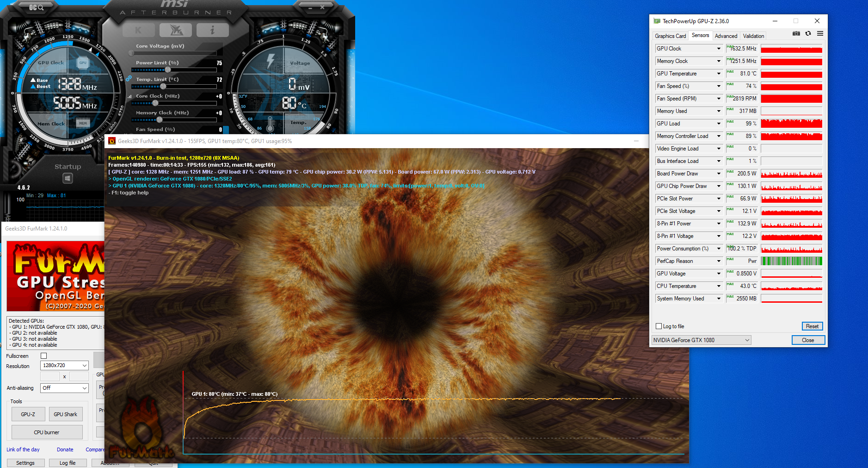This screenshot has width=868, height=468.
Task: Open the GPU-Z hamburger menu
Action: click(820, 33)
